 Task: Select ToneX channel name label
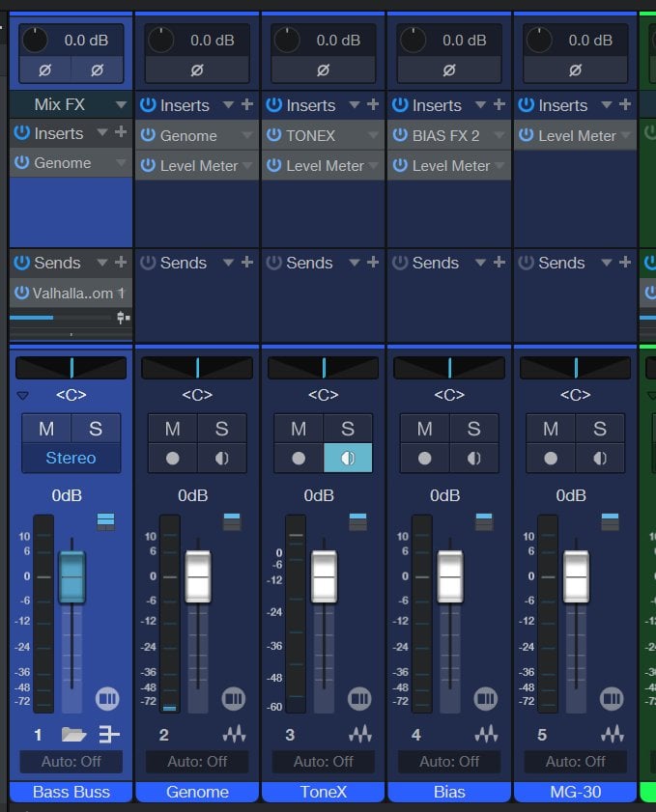(323, 792)
